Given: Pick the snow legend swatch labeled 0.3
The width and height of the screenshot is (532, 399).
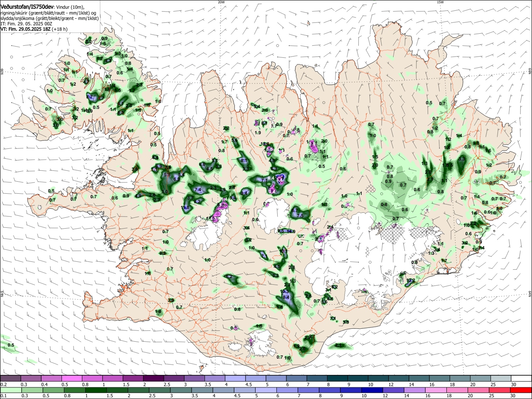Looking at the screenshot, I should (31, 379).
